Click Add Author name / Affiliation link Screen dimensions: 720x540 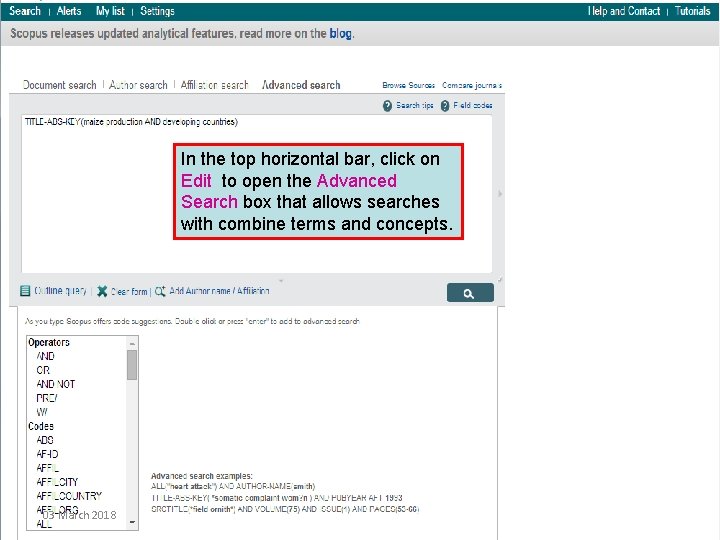219,291
